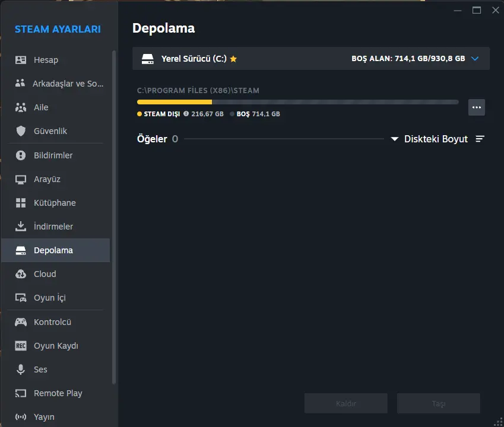This screenshot has width=504, height=427.
Task: Click the Kaldır button
Action: click(346, 403)
